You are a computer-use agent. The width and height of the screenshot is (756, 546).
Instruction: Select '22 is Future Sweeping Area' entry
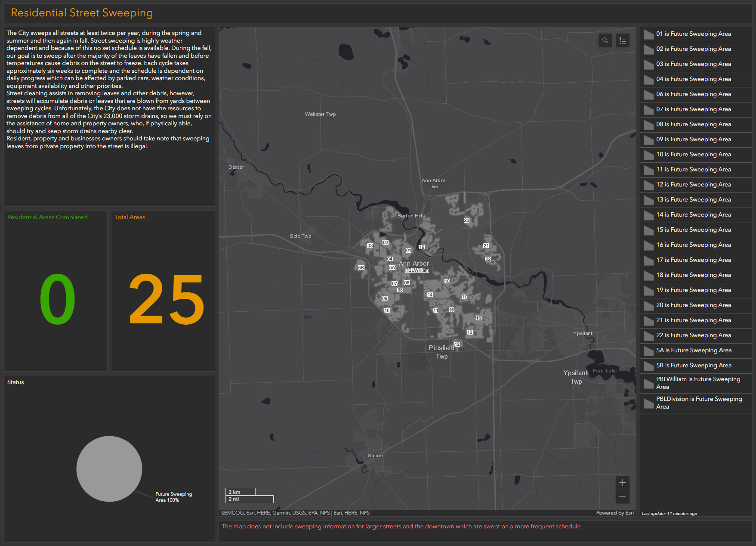[693, 335]
